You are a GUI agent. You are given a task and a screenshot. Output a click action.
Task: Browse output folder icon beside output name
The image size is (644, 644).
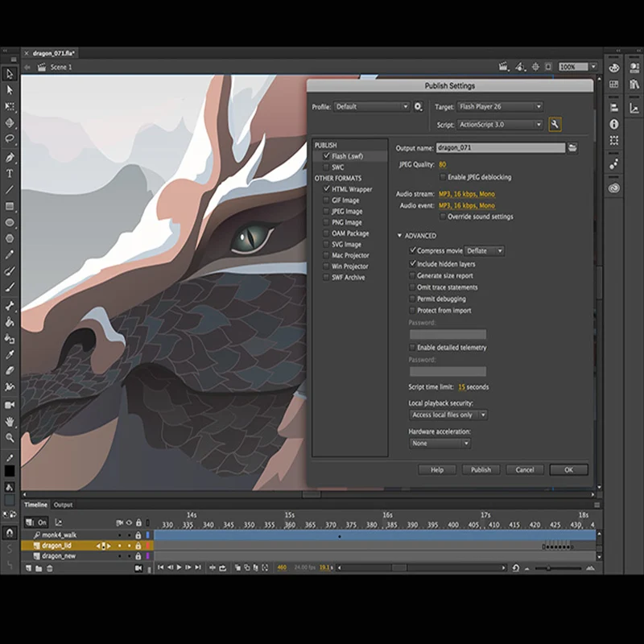pos(572,148)
